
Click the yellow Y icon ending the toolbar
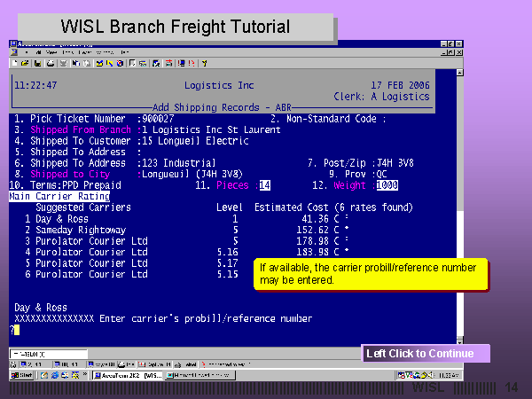point(204,63)
